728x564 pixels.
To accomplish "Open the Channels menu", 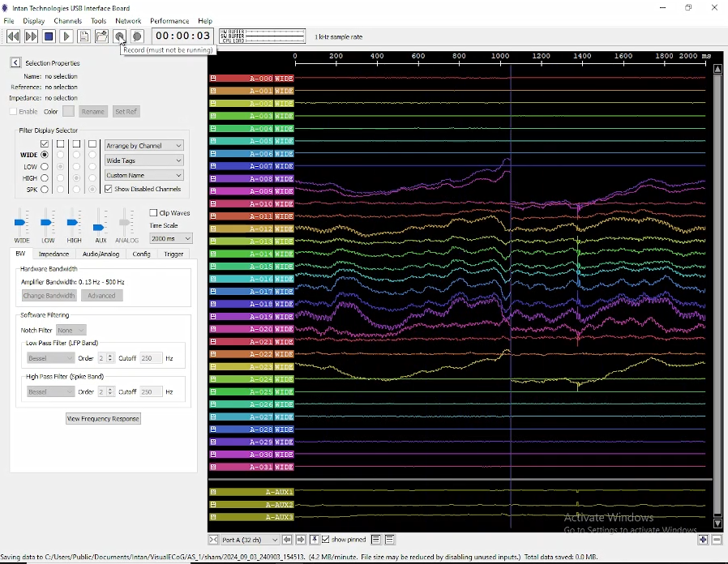I will point(67,21).
